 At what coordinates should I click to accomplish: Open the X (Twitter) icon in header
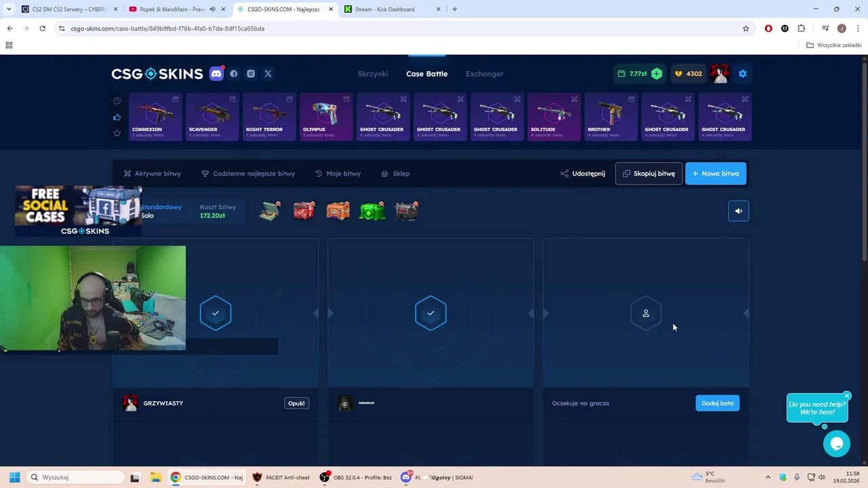(268, 74)
